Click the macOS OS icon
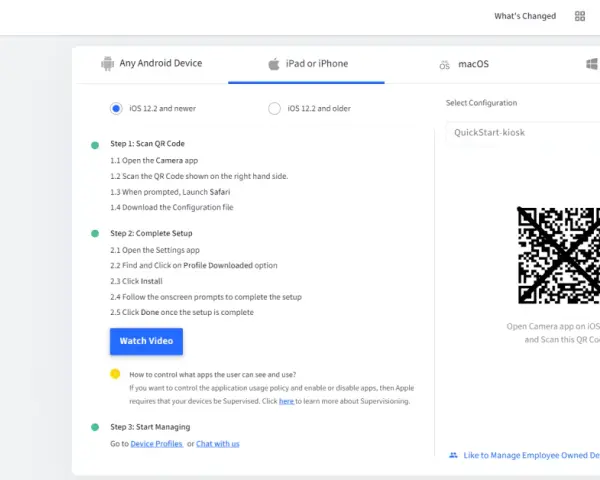This screenshot has width=600, height=480. (444, 65)
